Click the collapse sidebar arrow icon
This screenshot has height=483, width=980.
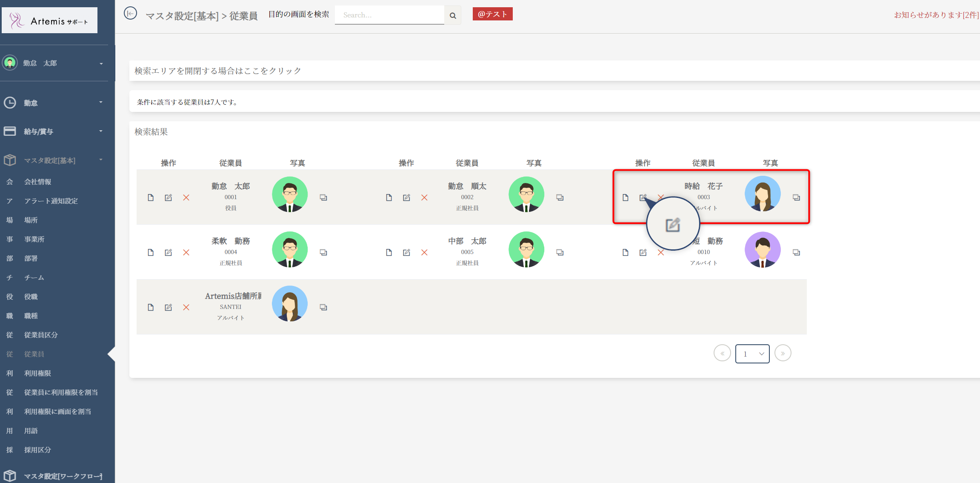(130, 14)
